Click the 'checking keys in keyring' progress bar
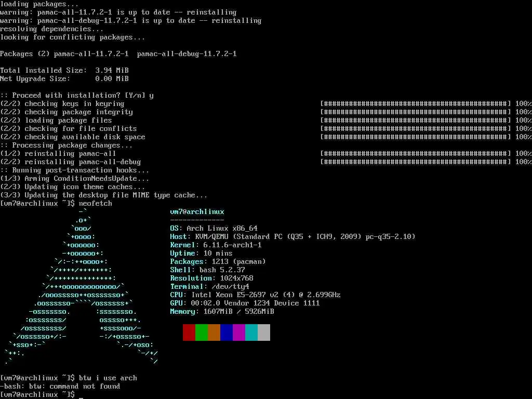532x399 pixels. coord(416,103)
